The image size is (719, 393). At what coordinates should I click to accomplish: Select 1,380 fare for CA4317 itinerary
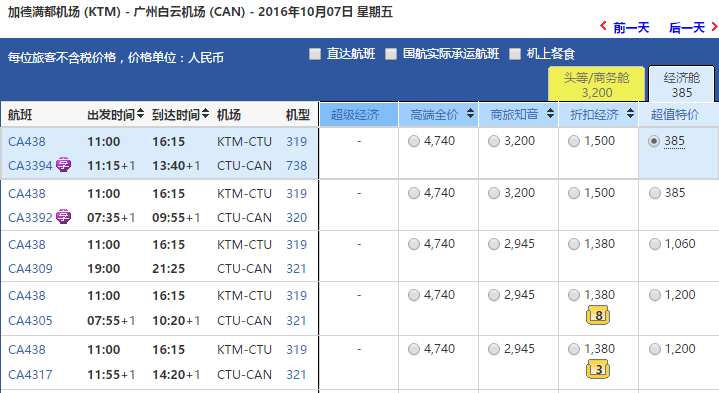click(x=574, y=349)
